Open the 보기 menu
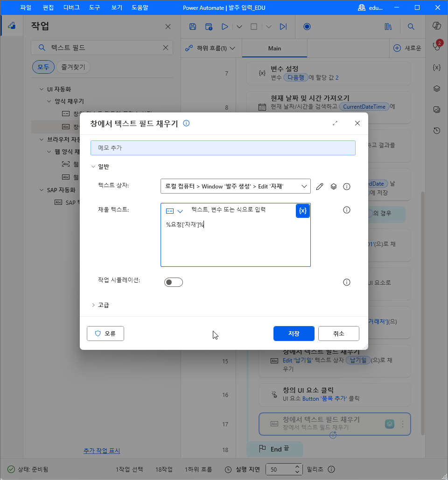Screen dimensions: 448x480 pos(117,7)
